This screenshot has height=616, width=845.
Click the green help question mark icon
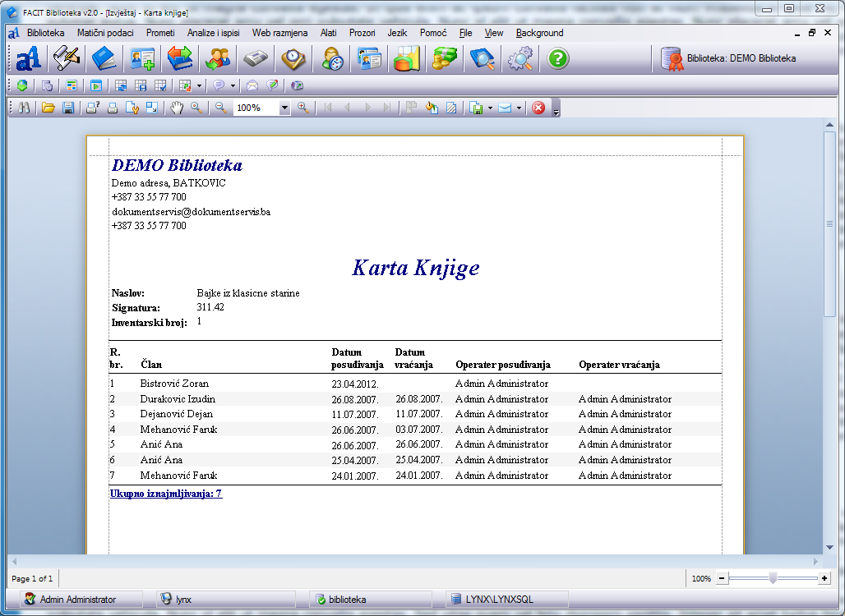[558, 58]
